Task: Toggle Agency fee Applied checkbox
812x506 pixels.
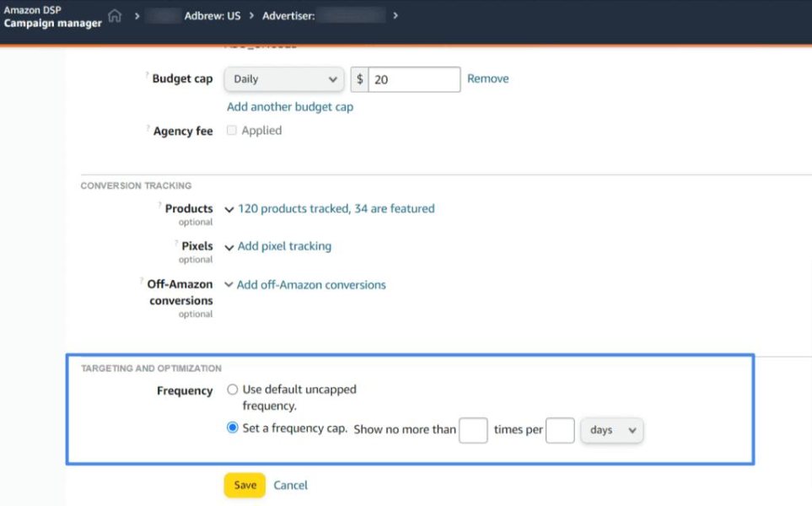Action: [x=232, y=130]
